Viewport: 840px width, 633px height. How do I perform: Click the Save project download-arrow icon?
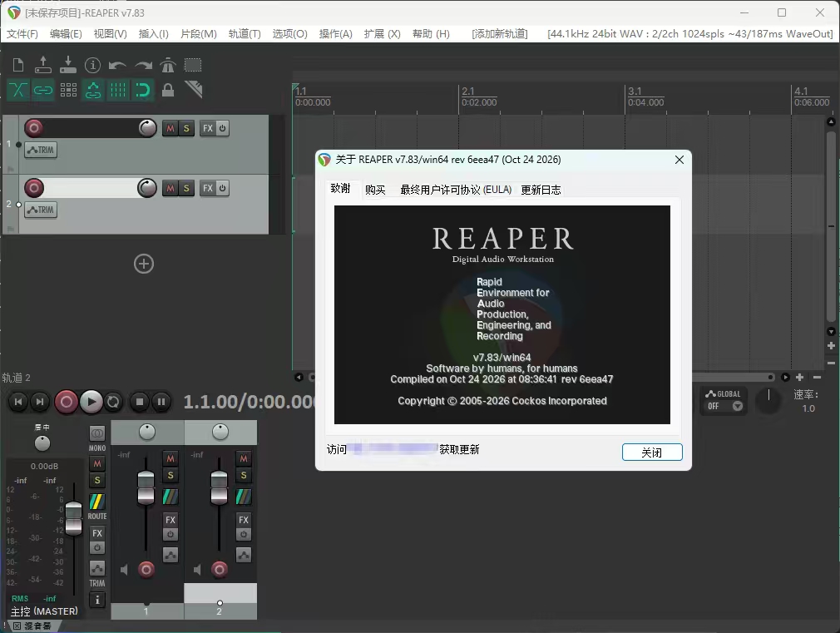pyautogui.click(x=67, y=65)
